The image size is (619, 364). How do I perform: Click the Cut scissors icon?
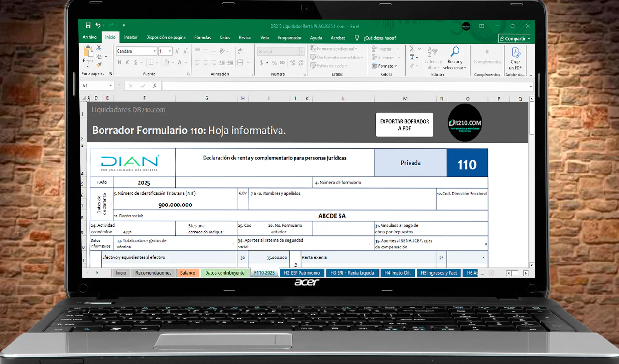(x=99, y=48)
